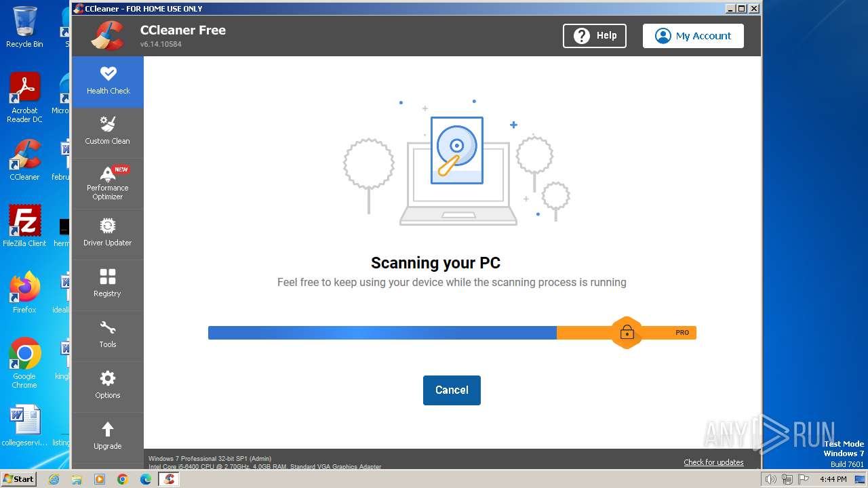The height and width of the screenshot is (488, 868).
Task: Open the Custom Clean section
Action: 108,133
